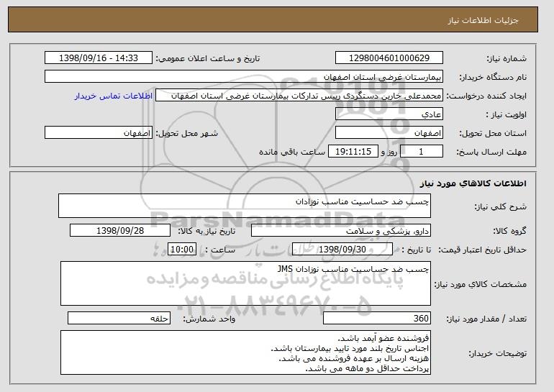The width and height of the screenshot is (554, 392).
Task: Select the priority field عادی
Action: pyautogui.click(x=389, y=114)
